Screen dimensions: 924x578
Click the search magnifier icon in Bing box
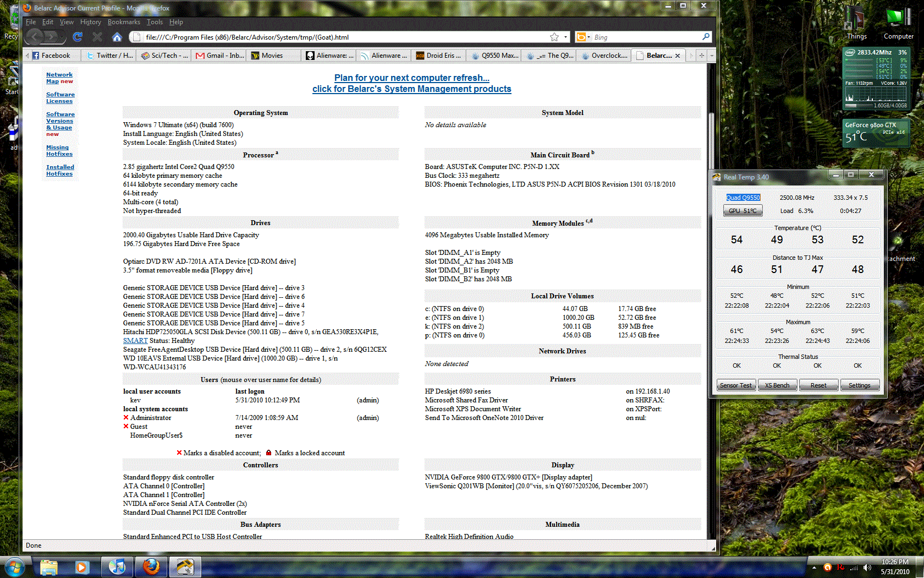[706, 37]
